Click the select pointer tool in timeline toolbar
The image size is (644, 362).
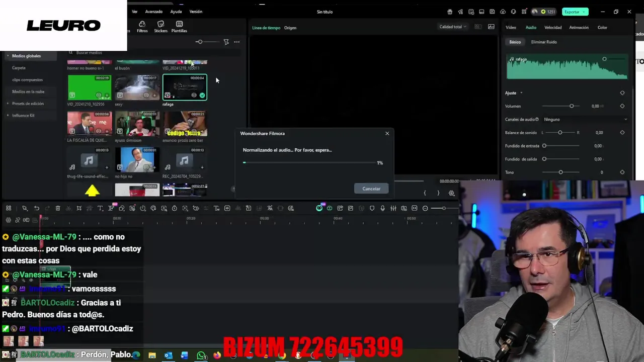(25, 208)
